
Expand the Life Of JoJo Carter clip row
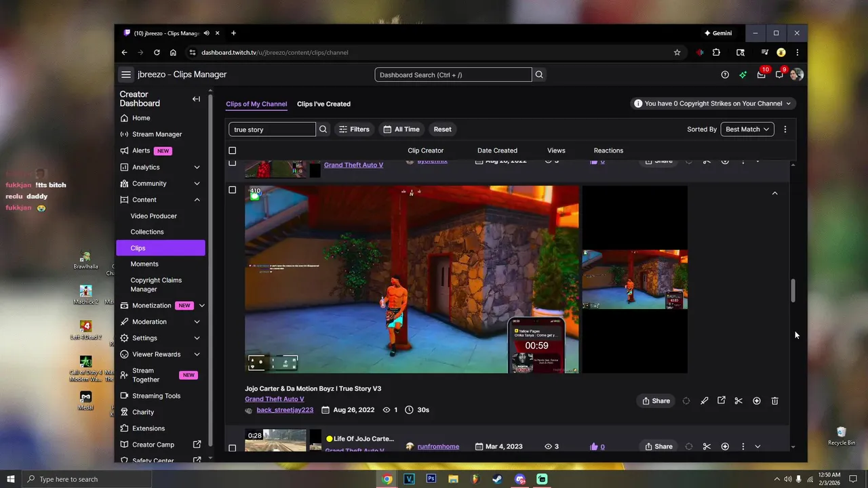(757, 447)
